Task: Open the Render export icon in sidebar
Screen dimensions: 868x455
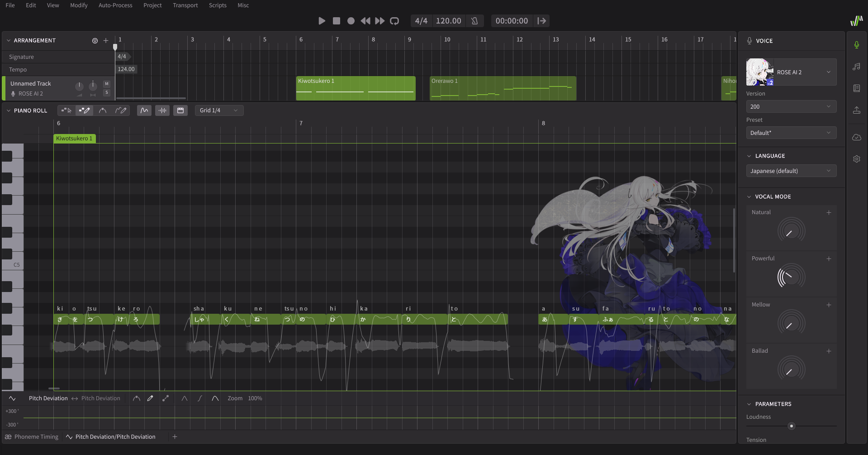Action: (x=857, y=110)
